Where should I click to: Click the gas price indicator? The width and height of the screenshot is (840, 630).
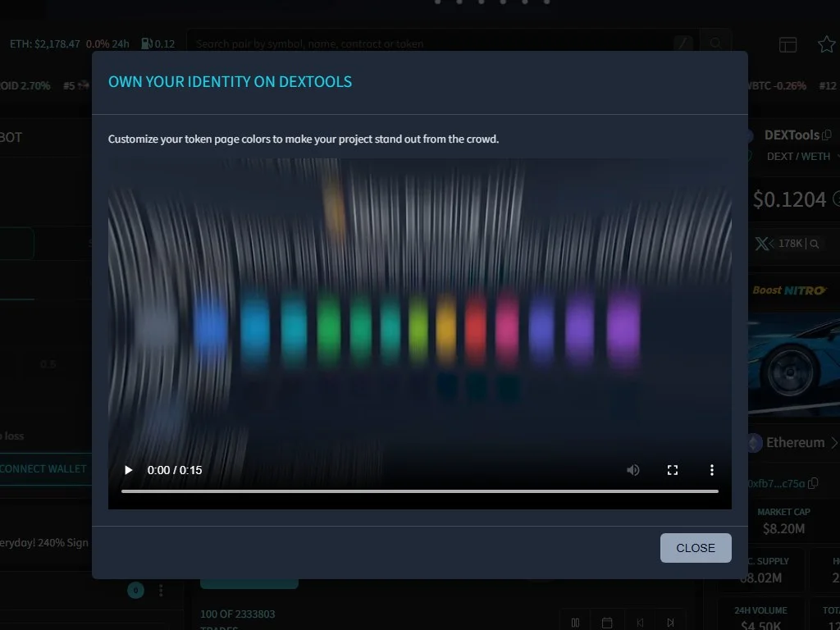[x=158, y=44]
